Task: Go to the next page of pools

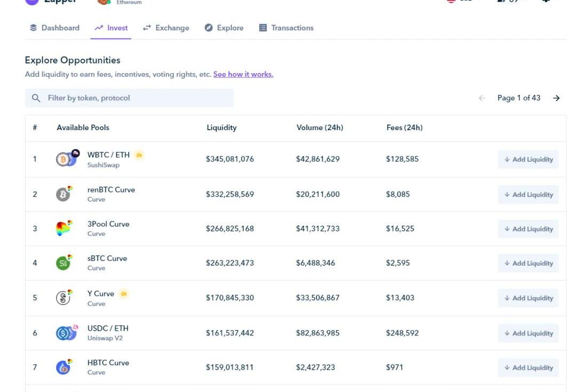Action: 556,98
